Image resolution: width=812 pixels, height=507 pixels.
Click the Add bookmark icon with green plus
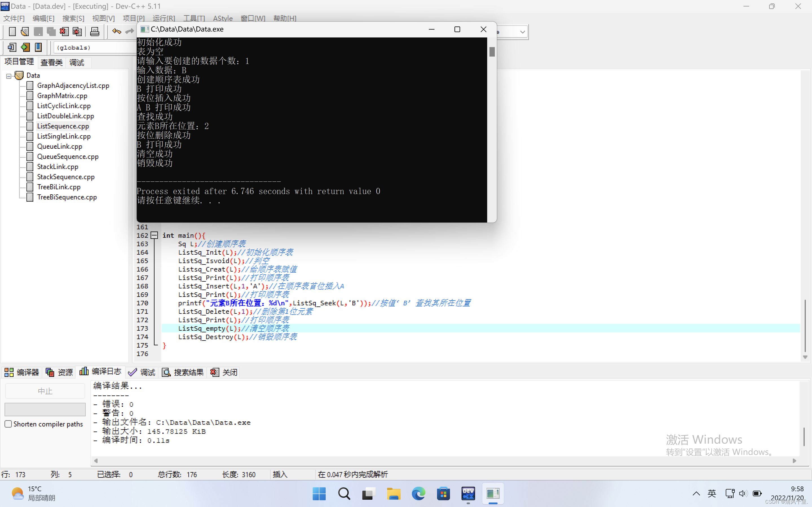click(25, 47)
